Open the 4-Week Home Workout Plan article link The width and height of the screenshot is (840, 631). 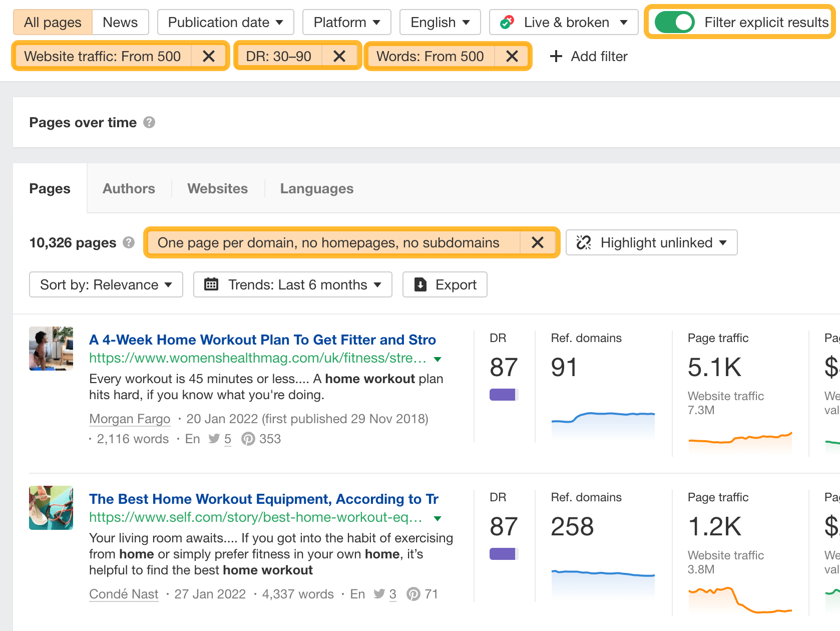pyautogui.click(x=262, y=340)
